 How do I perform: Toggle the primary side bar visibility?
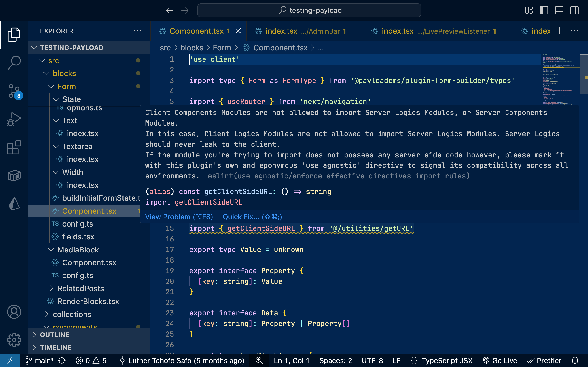click(544, 10)
